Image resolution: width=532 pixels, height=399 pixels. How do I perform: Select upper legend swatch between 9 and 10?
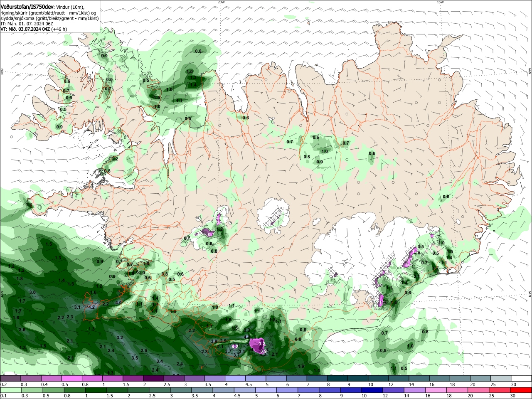click(x=358, y=379)
